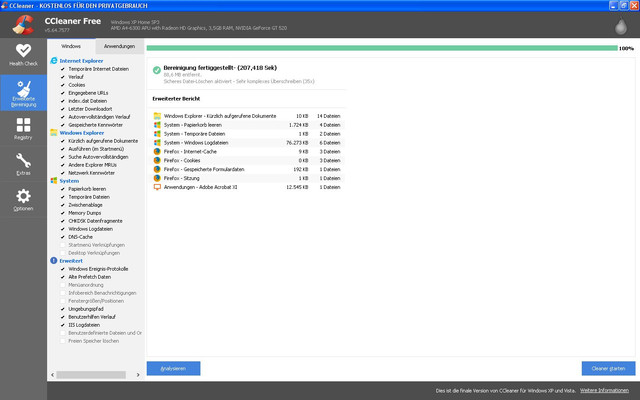Click the 14 Dateien count value
Viewport: 640px width, 400px height.
coord(329,116)
